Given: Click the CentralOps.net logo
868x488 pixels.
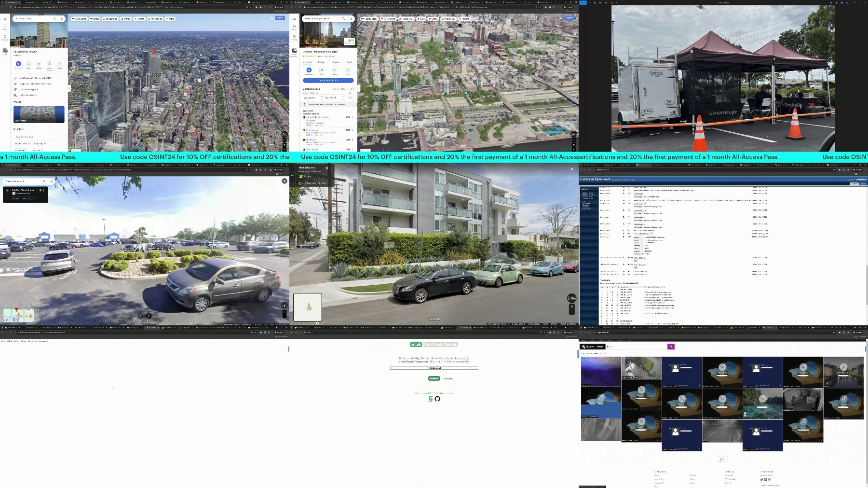Looking at the screenshot, I should click(595, 179).
